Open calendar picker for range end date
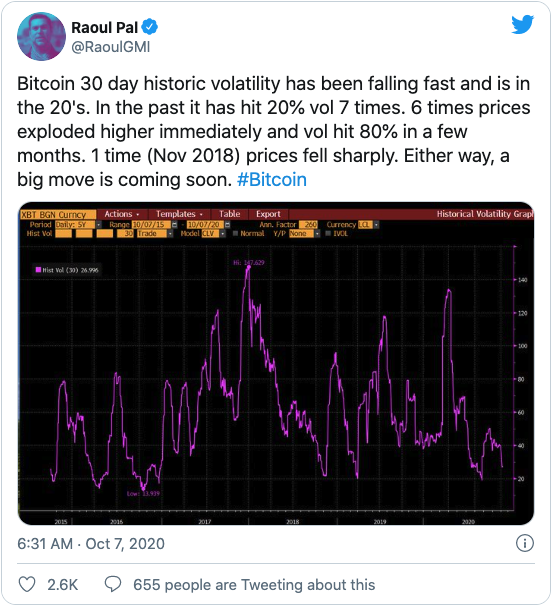Image resolution: width=554 pixels, height=608 pixels. click(228, 225)
